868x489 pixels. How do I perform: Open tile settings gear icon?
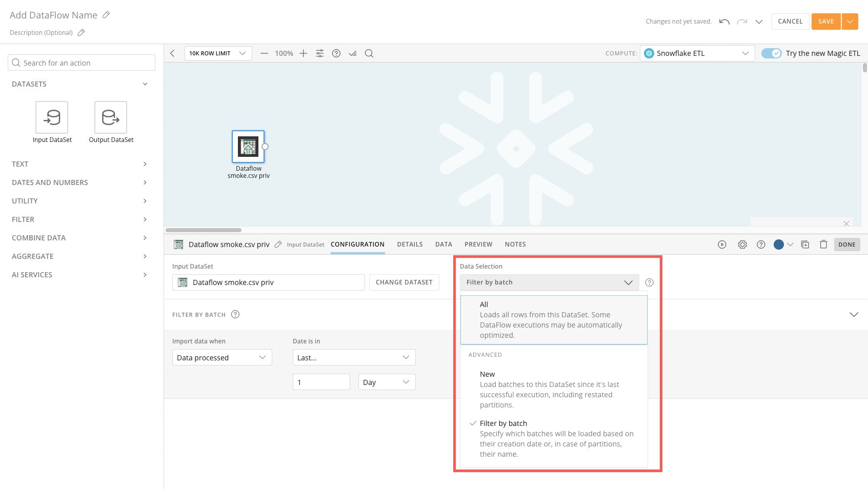point(742,244)
